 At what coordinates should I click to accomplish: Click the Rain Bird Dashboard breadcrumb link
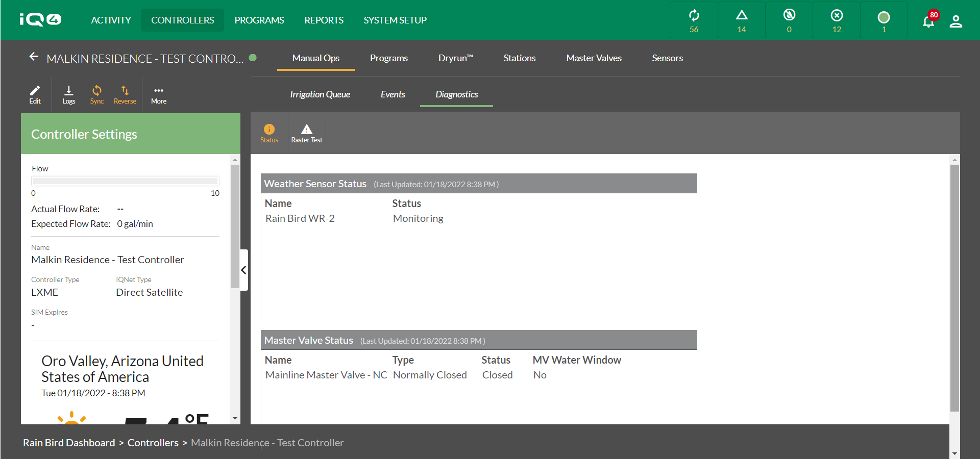(69, 443)
